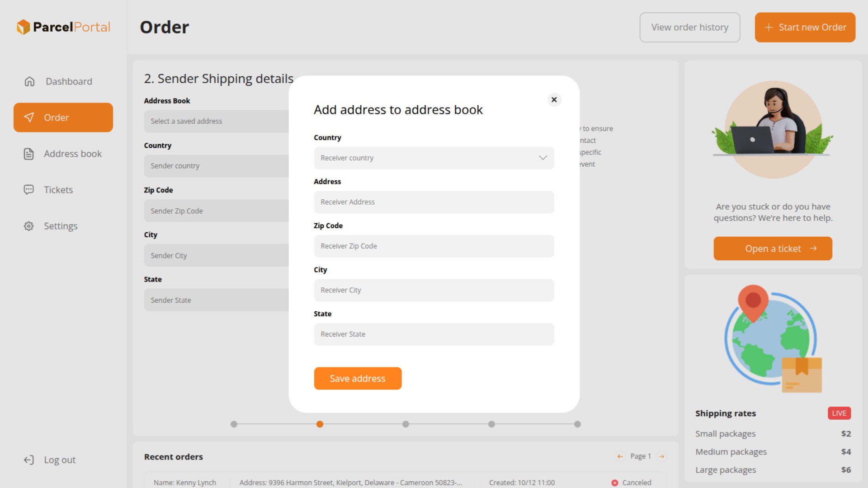Switch to Address book section
The height and width of the screenshot is (488, 868).
point(73,154)
